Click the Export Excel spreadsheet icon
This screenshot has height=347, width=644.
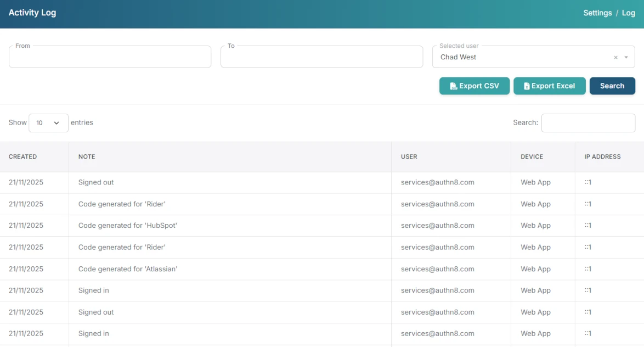527,86
